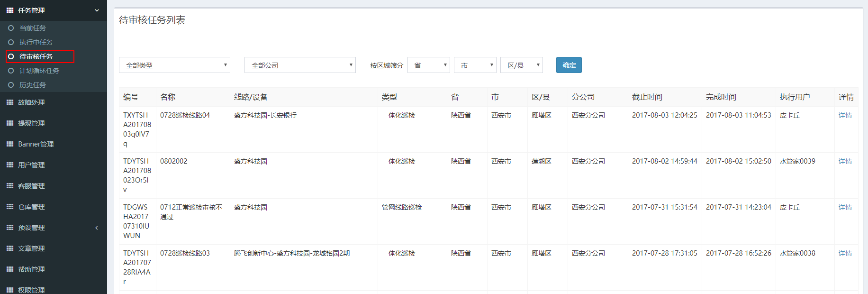Click the grid icon beside 用户管理
Viewport: 868px width, 294px height.
click(x=10, y=165)
